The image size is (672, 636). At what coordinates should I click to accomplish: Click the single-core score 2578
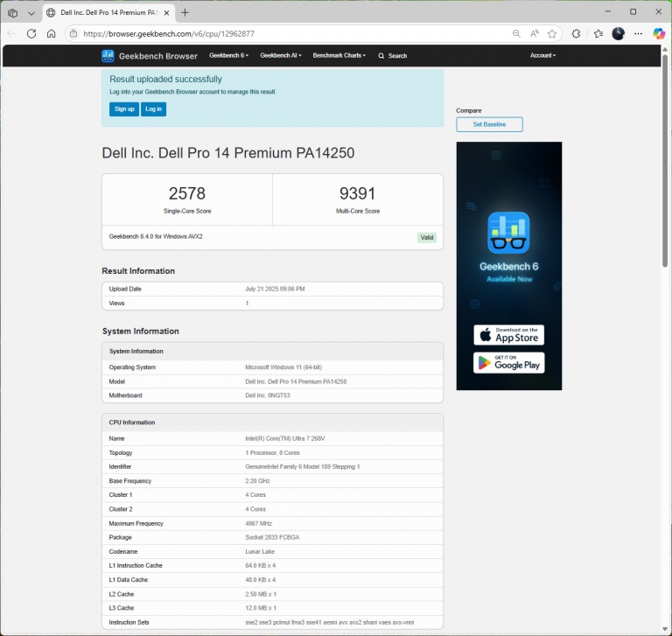click(x=187, y=193)
